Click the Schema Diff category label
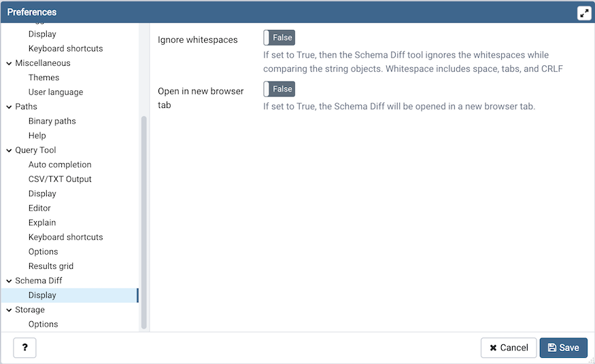Image resolution: width=595 pixels, height=364 pixels. click(39, 280)
